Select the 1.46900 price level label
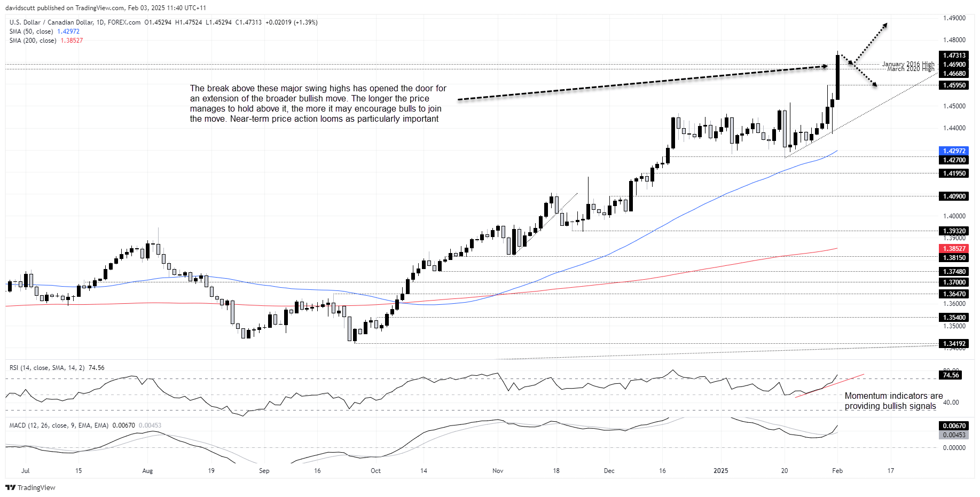This screenshot has height=497, width=980. coord(953,65)
